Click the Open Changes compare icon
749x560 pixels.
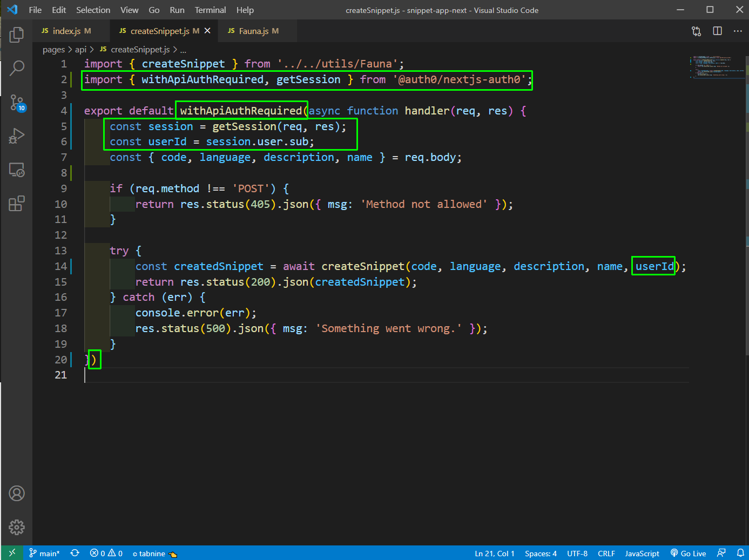(697, 31)
